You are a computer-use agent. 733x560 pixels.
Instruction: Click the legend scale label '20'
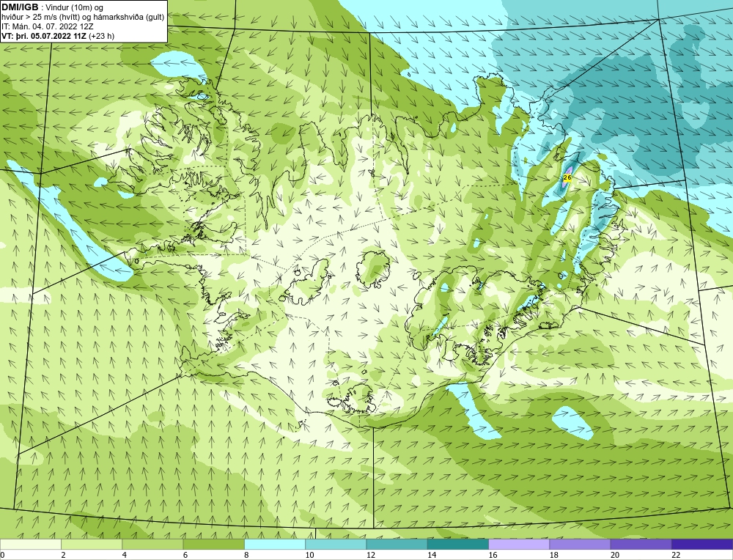[x=615, y=555]
